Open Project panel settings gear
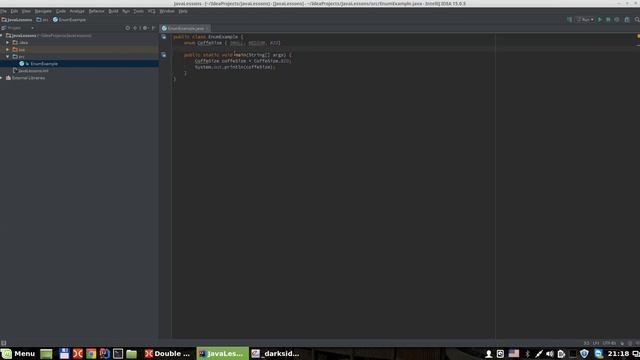The image size is (640, 360). pyautogui.click(x=145, y=28)
